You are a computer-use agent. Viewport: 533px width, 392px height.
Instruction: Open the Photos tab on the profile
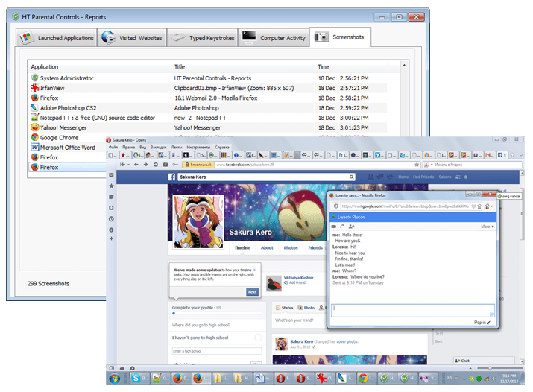click(291, 247)
